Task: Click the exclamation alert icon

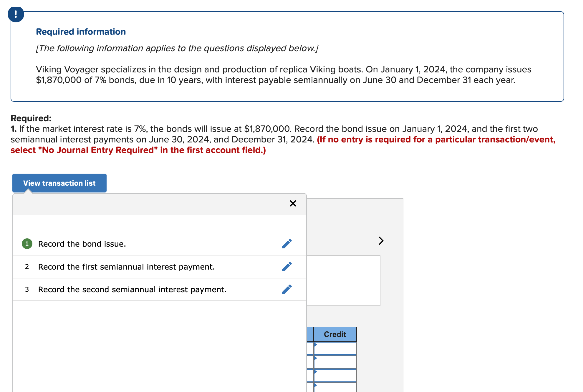Action: [x=16, y=14]
